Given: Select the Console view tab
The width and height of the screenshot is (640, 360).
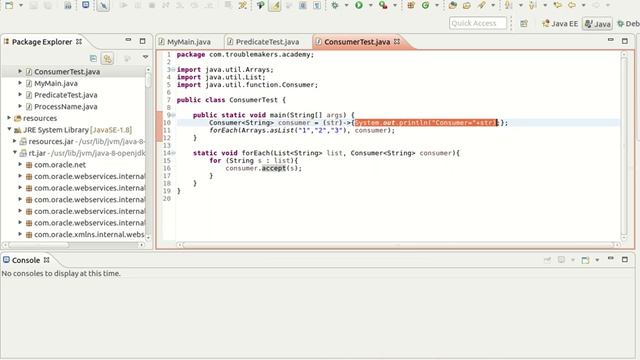Looking at the screenshot, I should pos(26,260).
